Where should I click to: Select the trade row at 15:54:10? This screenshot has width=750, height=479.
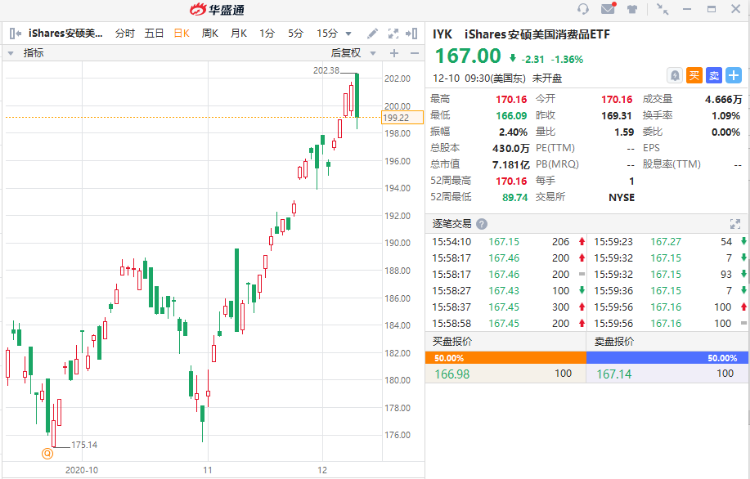tap(506, 242)
